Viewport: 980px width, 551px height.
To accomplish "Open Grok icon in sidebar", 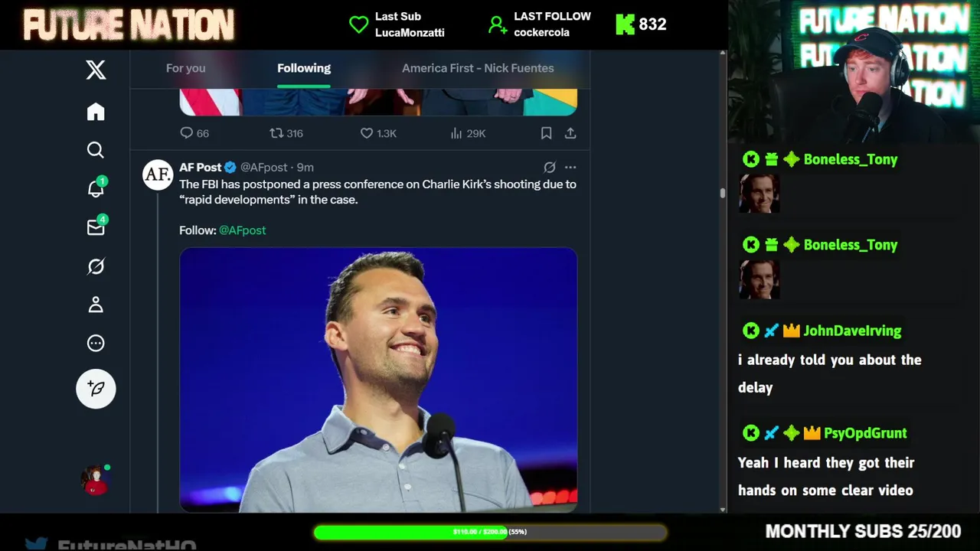I will coord(96,266).
